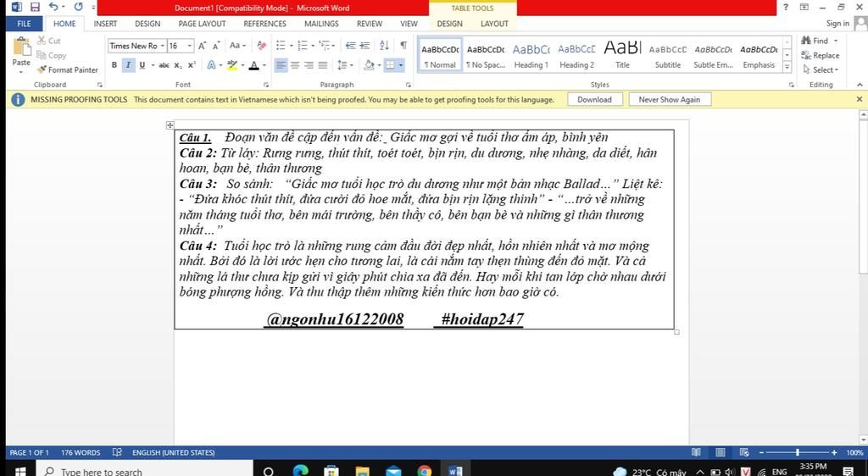
Task: Open the font name dropdown
Action: (162, 46)
